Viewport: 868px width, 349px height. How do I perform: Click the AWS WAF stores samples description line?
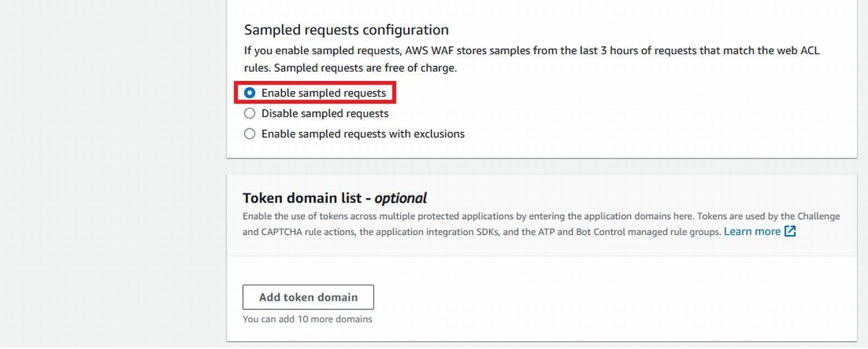[532, 51]
